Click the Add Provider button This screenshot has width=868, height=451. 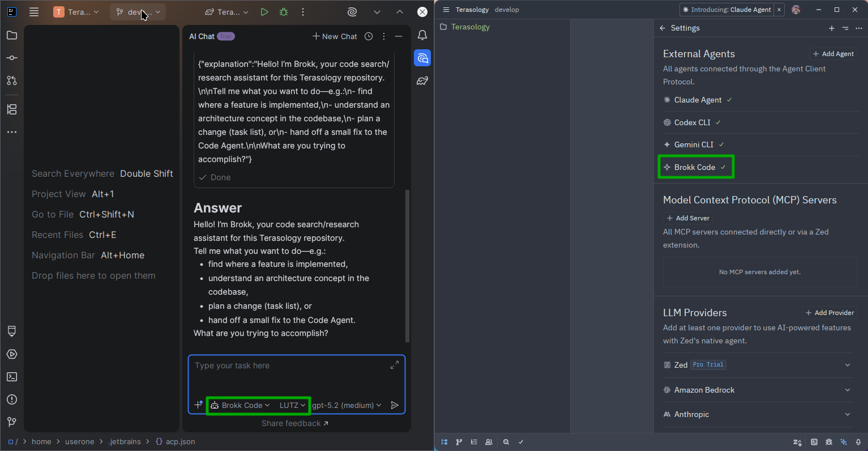tap(829, 313)
